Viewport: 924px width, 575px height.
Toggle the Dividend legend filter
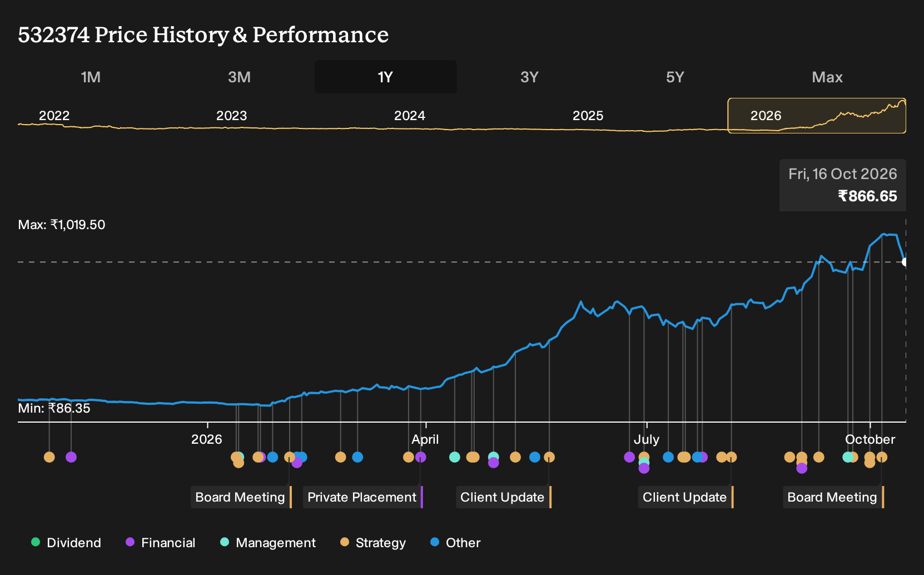tap(66, 543)
